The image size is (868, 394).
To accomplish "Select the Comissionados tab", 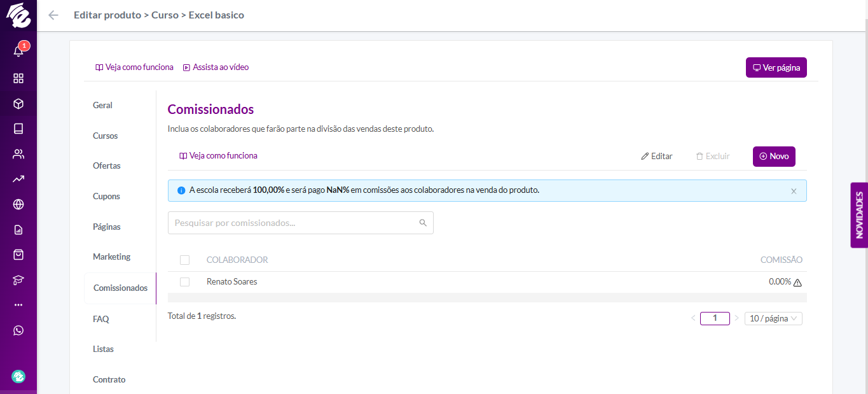I will (x=120, y=288).
